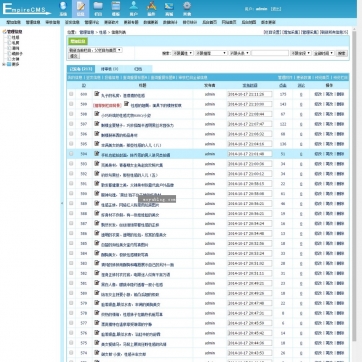Tick the checkbox for row ID 574
Viewport: 362px width, 362px height.
[x=71, y=353]
